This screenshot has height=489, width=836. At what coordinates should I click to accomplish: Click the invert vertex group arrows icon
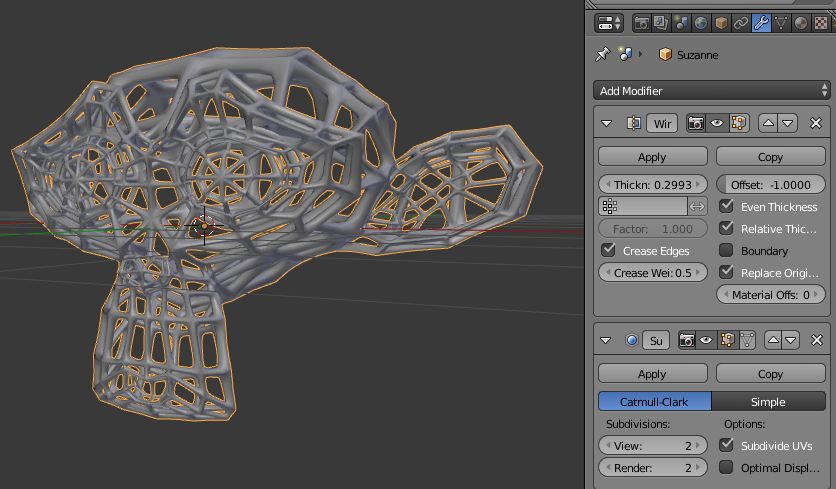697,206
